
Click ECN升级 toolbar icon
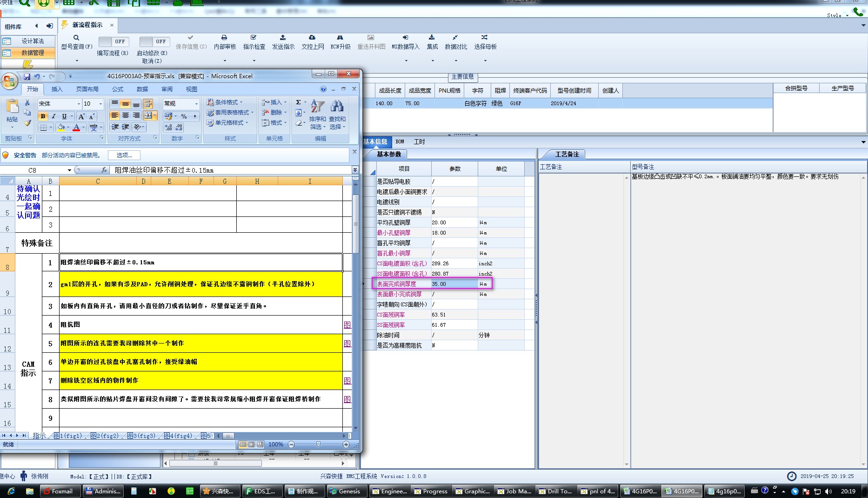(x=340, y=37)
